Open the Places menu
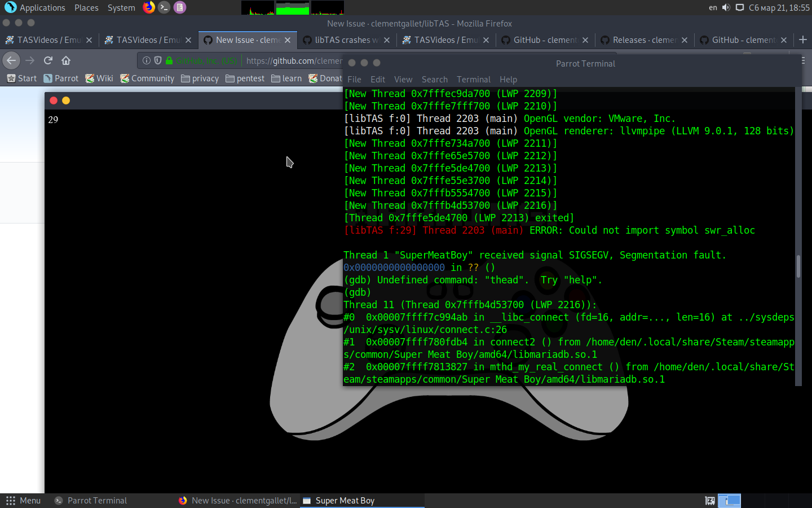The width and height of the screenshot is (812, 508). (86, 8)
